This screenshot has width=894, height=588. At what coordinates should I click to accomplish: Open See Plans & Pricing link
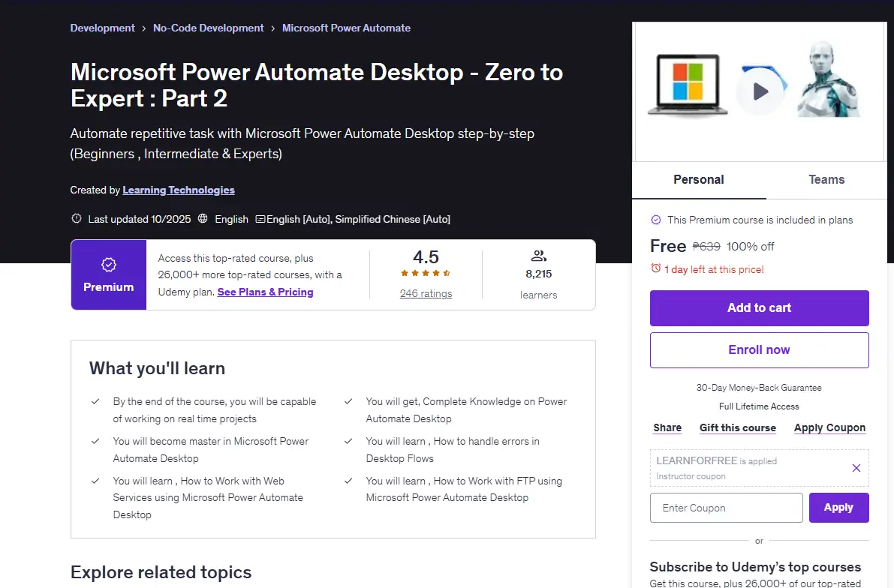pyautogui.click(x=265, y=292)
